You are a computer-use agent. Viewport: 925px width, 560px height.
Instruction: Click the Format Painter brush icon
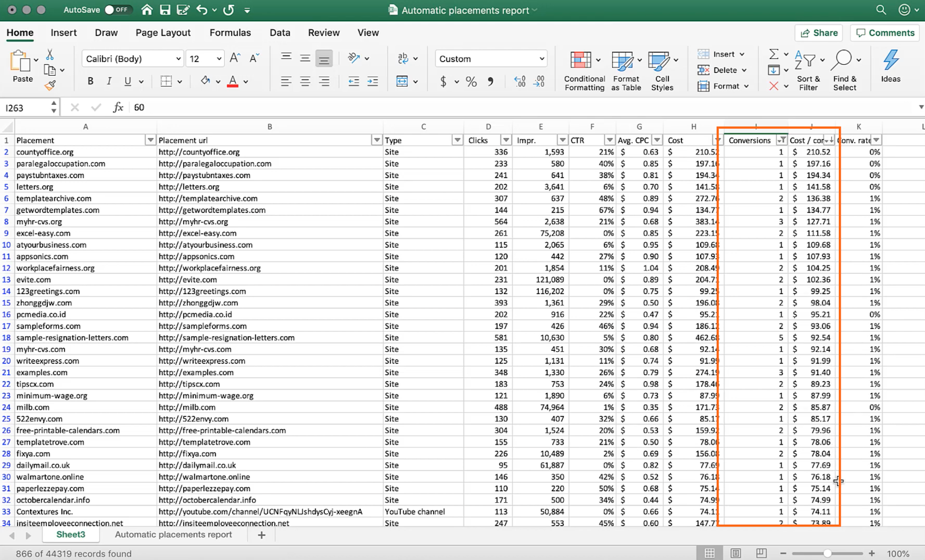50,85
